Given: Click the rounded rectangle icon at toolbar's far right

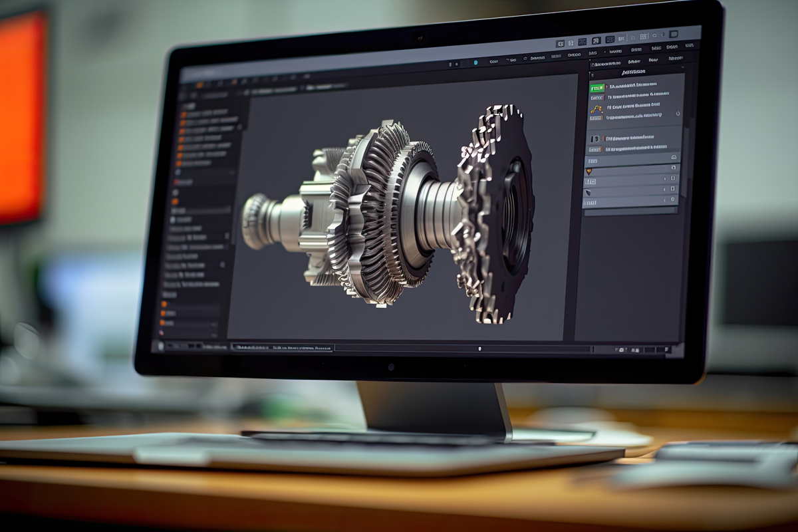Looking at the screenshot, I should click(x=674, y=35).
